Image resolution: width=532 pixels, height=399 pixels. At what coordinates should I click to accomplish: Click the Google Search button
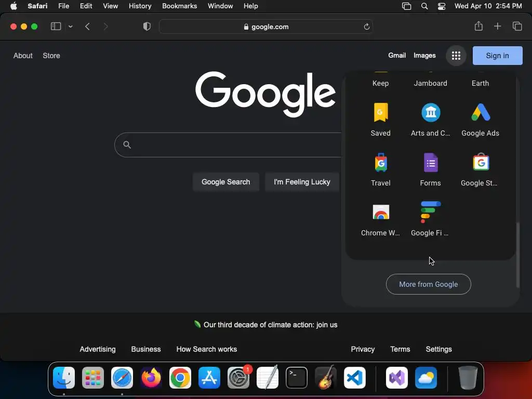pyautogui.click(x=225, y=182)
